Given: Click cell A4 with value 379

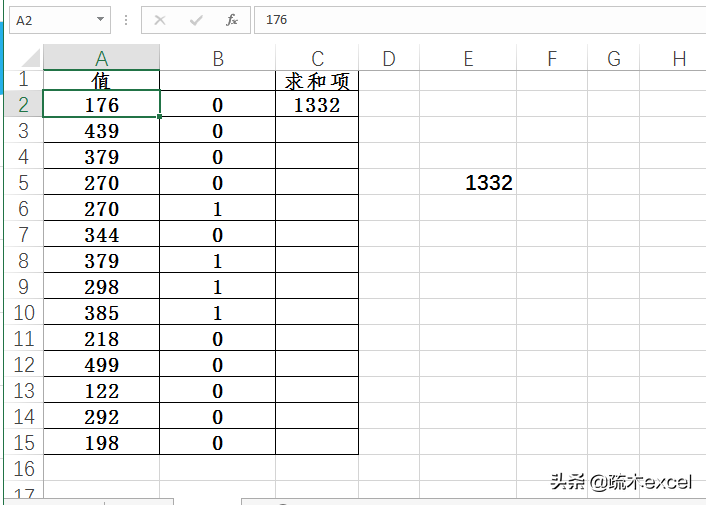Looking at the screenshot, I should 101,156.
